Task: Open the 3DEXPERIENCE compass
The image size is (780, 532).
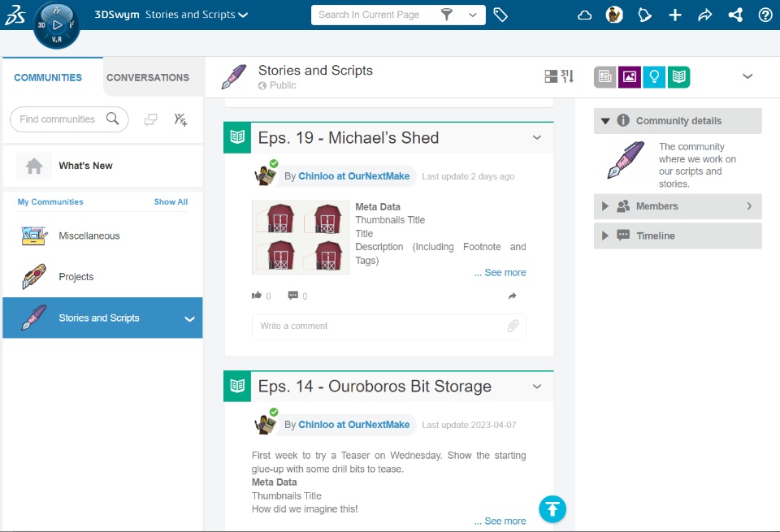Action: (57, 24)
